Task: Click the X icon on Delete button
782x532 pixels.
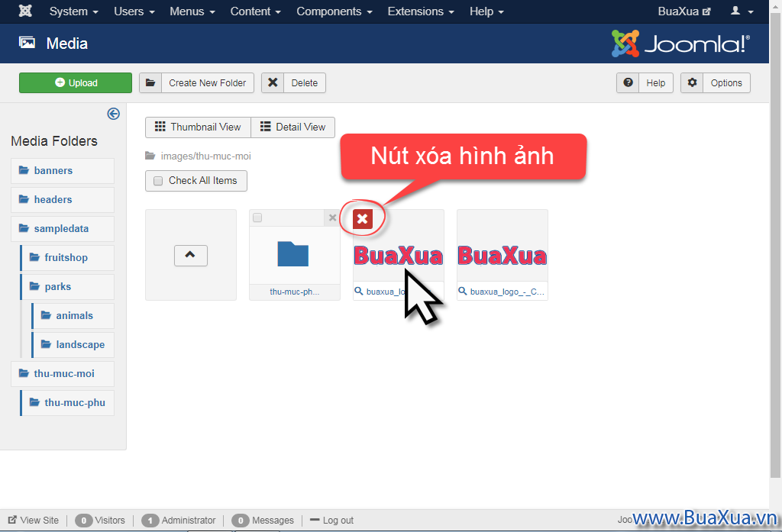Action: click(x=273, y=82)
